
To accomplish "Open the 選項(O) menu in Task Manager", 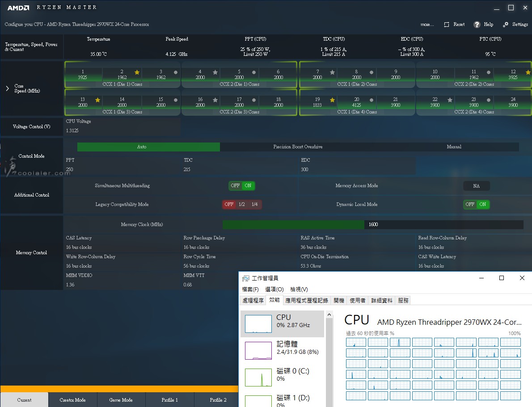I will pyautogui.click(x=274, y=289).
